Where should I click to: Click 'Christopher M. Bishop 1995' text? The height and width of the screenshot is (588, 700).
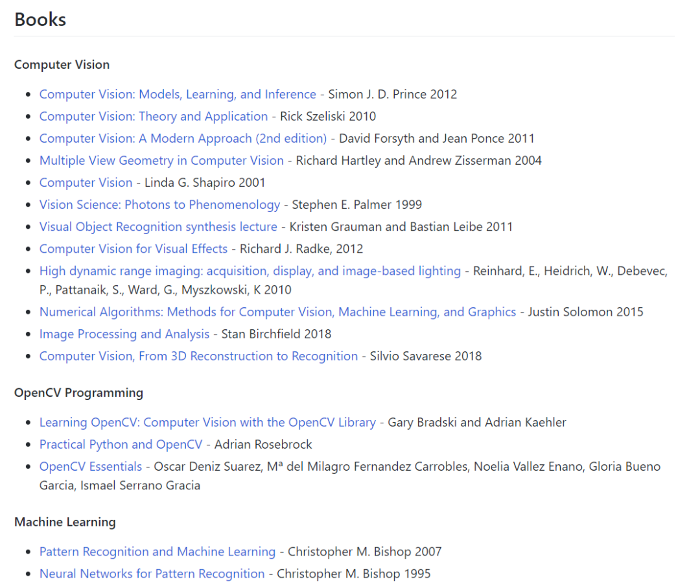click(x=354, y=574)
